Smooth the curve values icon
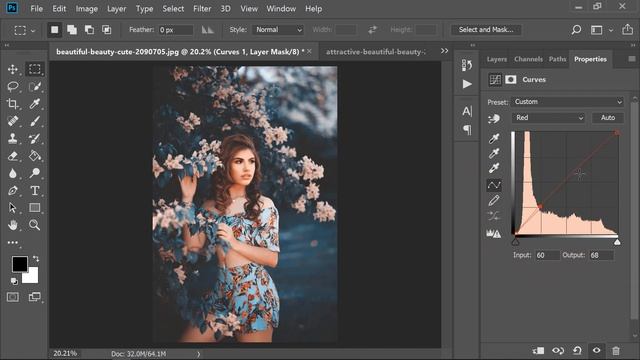Image resolution: width=640 pixels, height=360 pixels. click(x=494, y=216)
